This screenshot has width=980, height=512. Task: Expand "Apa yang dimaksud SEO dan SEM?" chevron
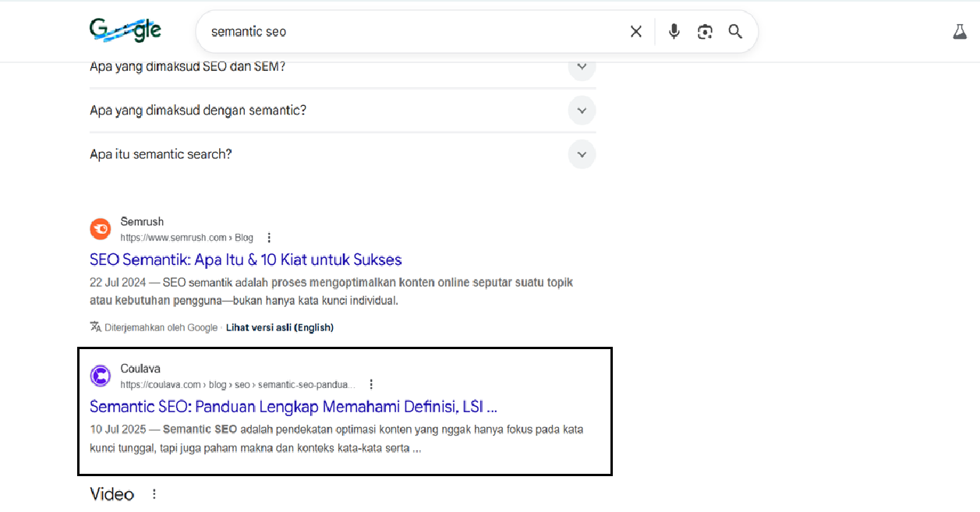582,67
